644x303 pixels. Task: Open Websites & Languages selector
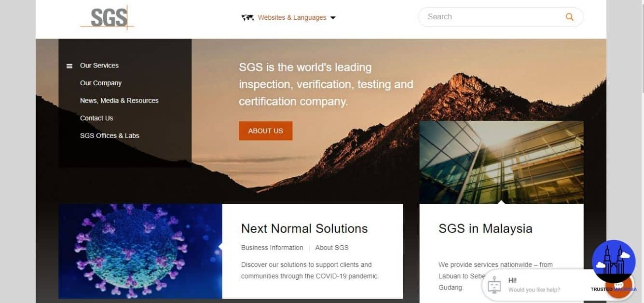coord(288,18)
